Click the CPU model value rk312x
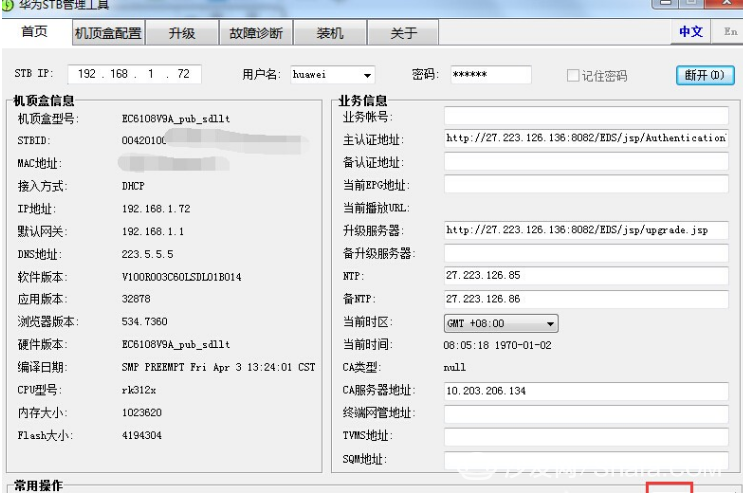This screenshot has height=493, width=743. pos(139,390)
